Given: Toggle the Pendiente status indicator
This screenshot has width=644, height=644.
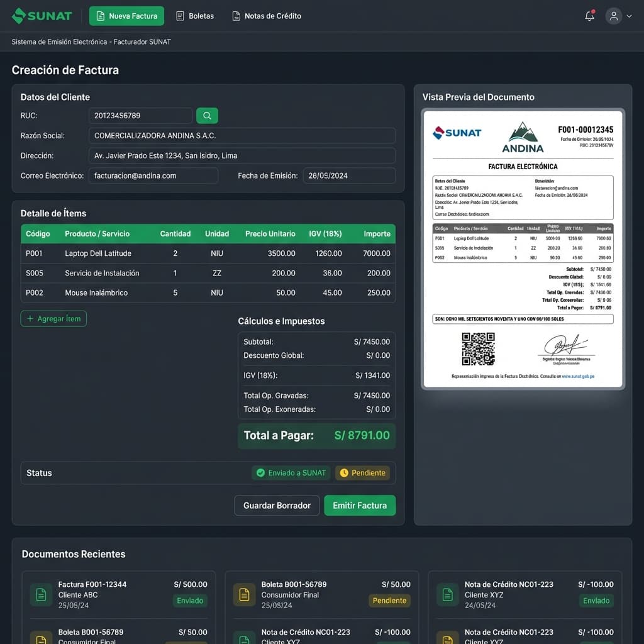Looking at the screenshot, I should pyautogui.click(x=363, y=472).
